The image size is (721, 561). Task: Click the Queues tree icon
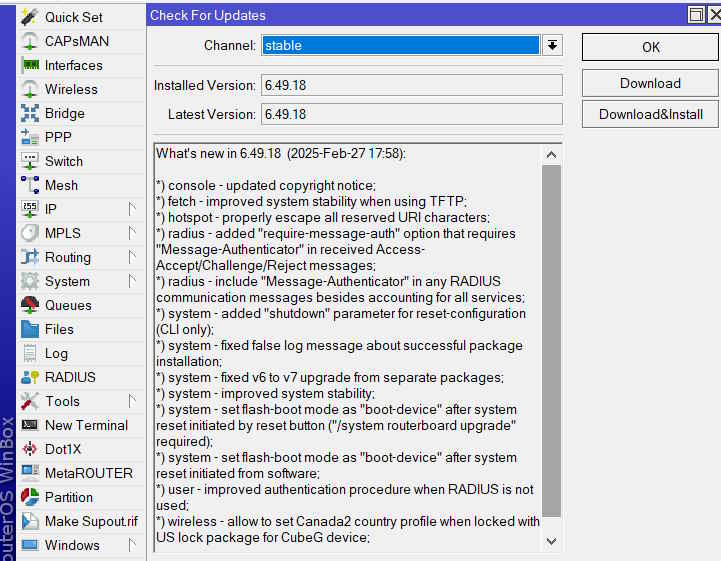click(29, 305)
